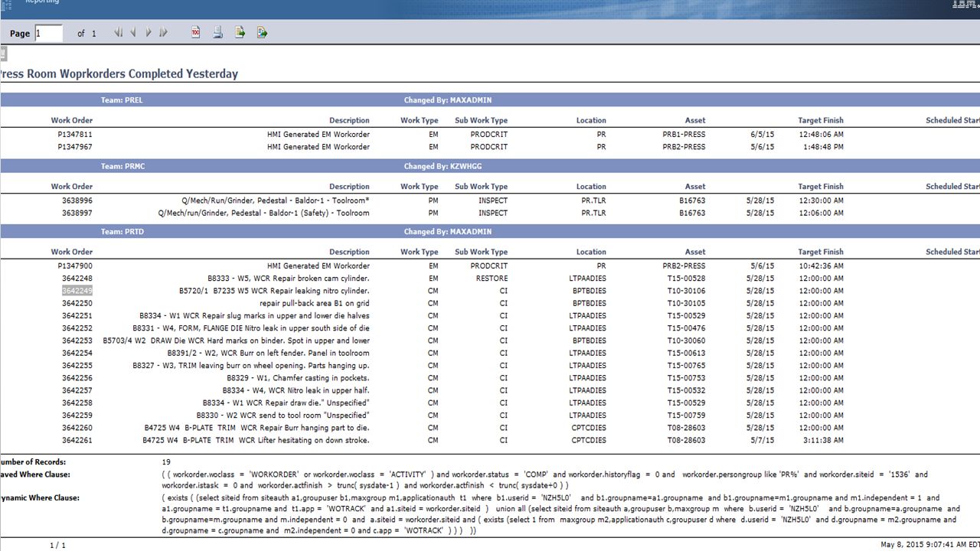Print the report using the printer icon
Screen dimensions: 980x551
(217, 33)
